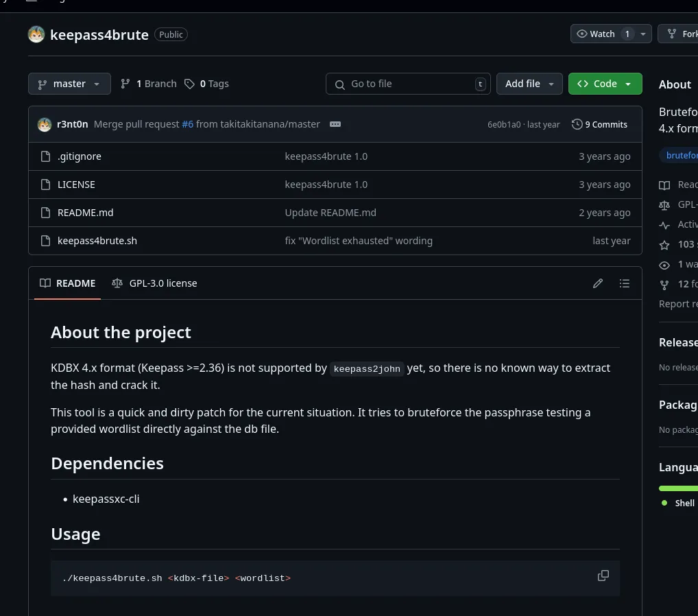Expand the Add file menu
Viewport: 698px width, 616px height.
coord(529,84)
